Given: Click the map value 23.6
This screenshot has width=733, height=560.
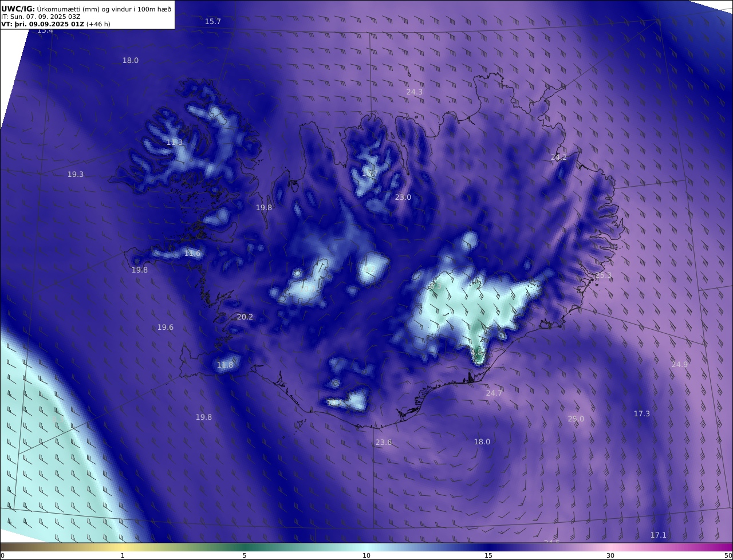Looking at the screenshot, I should (384, 442).
